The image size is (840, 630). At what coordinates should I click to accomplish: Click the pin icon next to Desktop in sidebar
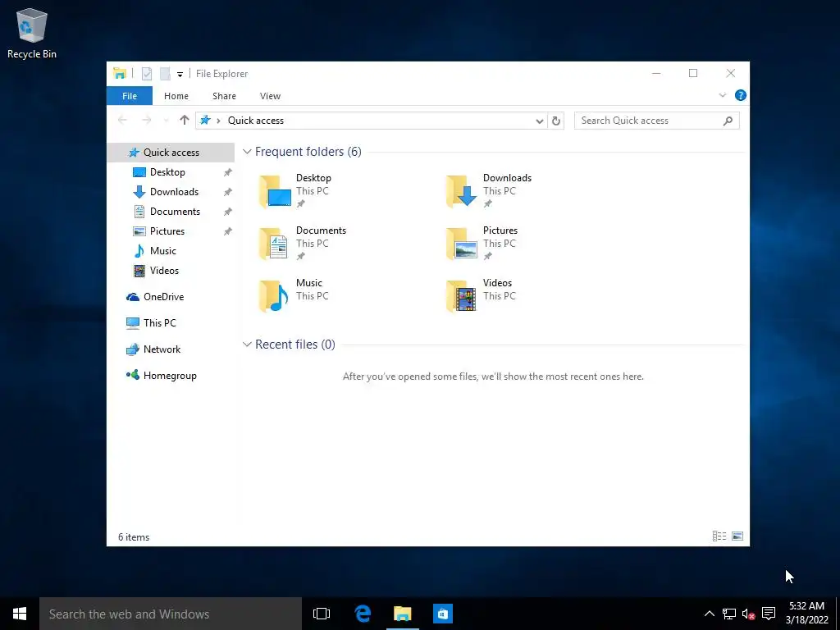(228, 172)
